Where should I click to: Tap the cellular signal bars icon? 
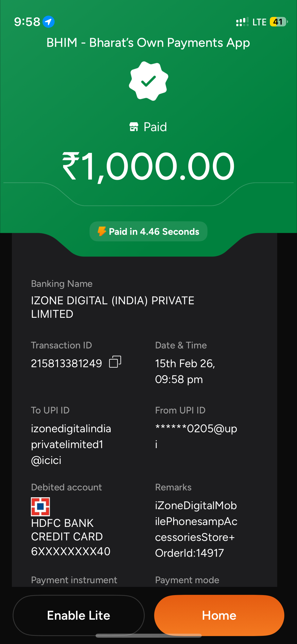(x=242, y=22)
